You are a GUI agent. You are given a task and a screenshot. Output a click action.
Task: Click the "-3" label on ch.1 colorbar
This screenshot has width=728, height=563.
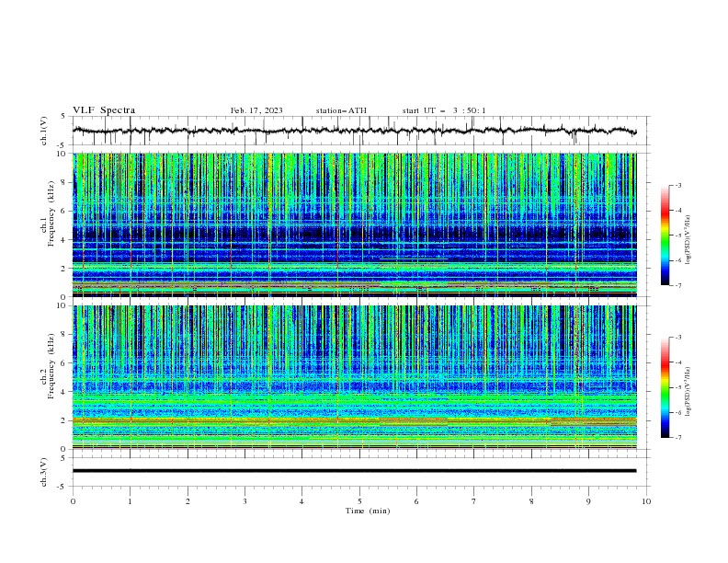678,185
